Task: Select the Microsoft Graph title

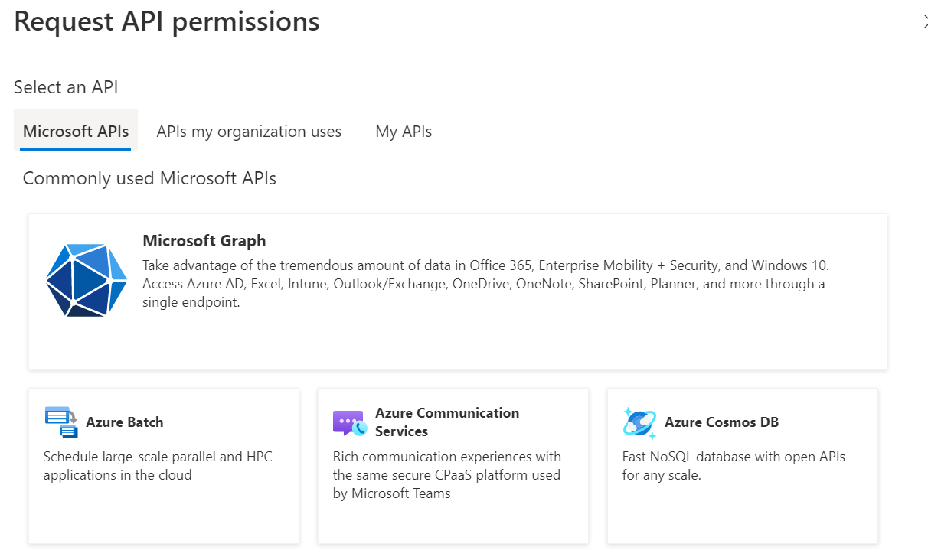Action: point(204,241)
